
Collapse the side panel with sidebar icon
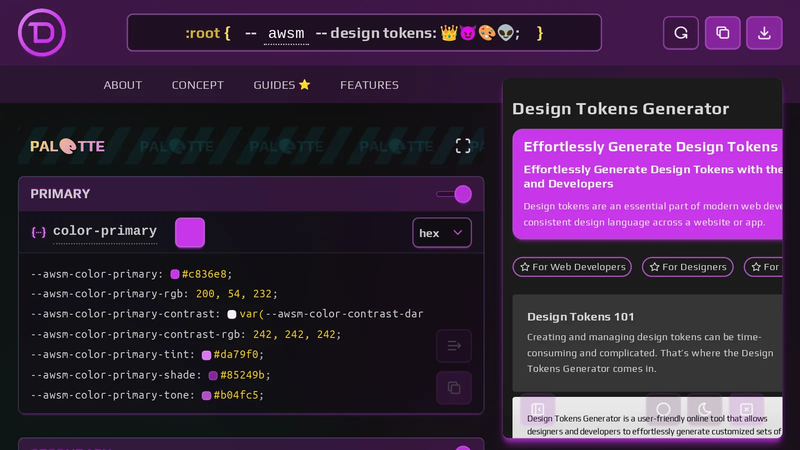click(538, 409)
